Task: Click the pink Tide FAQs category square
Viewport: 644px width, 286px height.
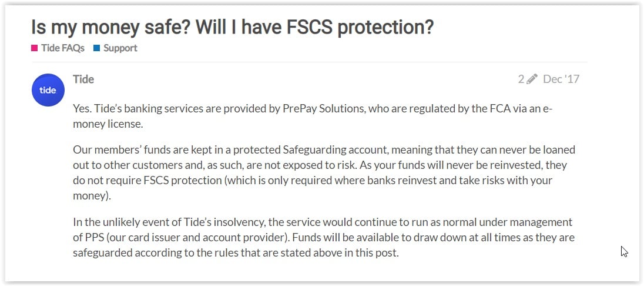Action: coord(35,48)
